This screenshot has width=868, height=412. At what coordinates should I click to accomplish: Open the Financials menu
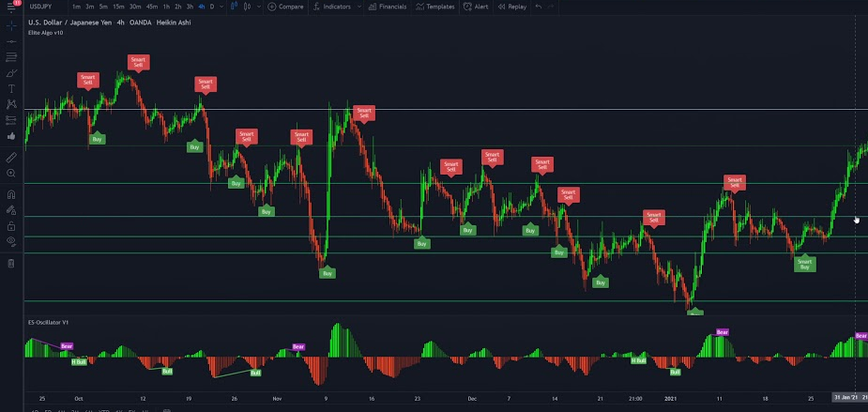(388, 7)
